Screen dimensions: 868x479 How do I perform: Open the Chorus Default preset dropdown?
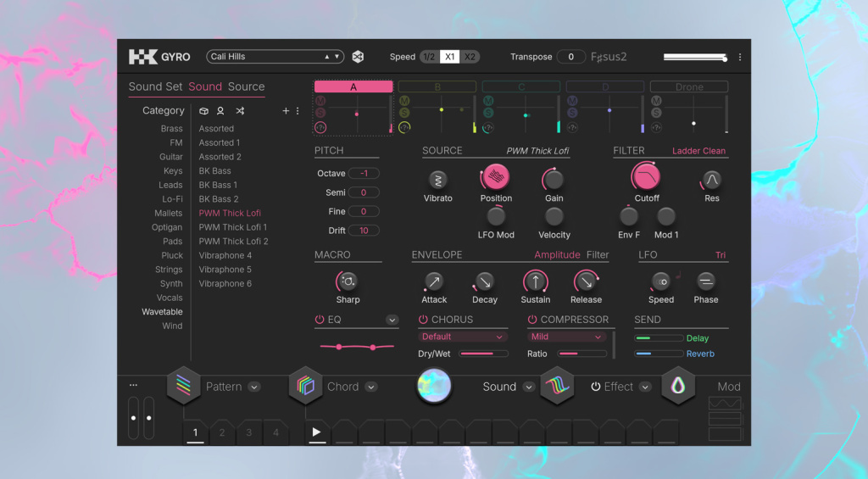pos(462,337)
